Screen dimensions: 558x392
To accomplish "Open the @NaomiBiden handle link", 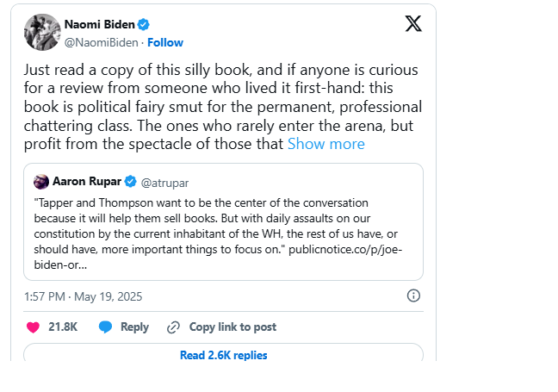I will [102, 42].
